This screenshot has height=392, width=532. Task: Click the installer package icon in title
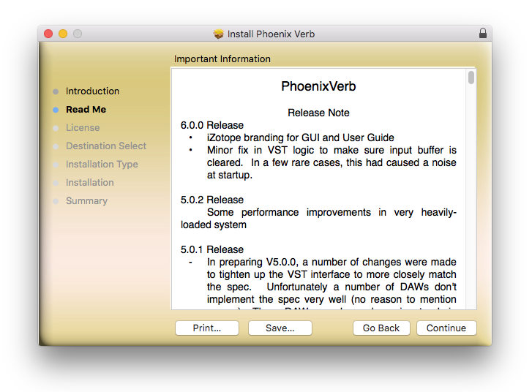(x=219, y=34)
